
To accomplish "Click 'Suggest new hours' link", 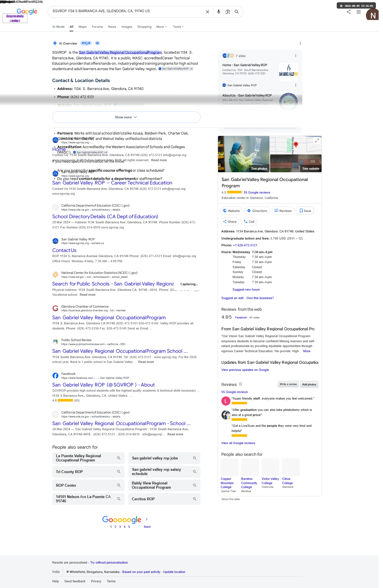I will [x=246, y=289].
